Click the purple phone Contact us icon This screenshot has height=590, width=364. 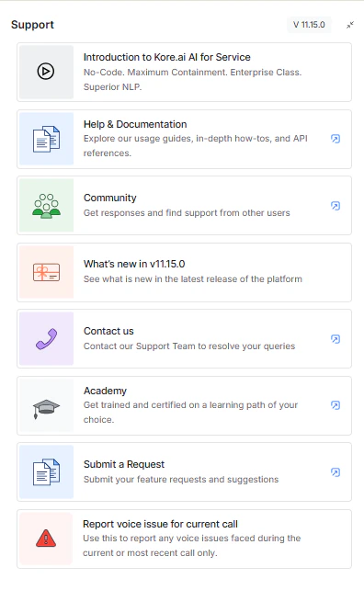tap(46, 339)
